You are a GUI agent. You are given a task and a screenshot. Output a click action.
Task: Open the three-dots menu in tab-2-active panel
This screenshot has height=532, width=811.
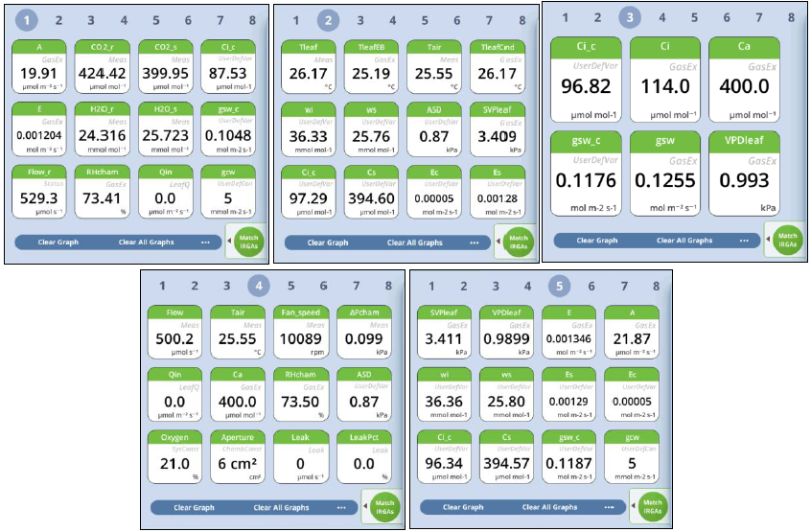coord(475,243)
